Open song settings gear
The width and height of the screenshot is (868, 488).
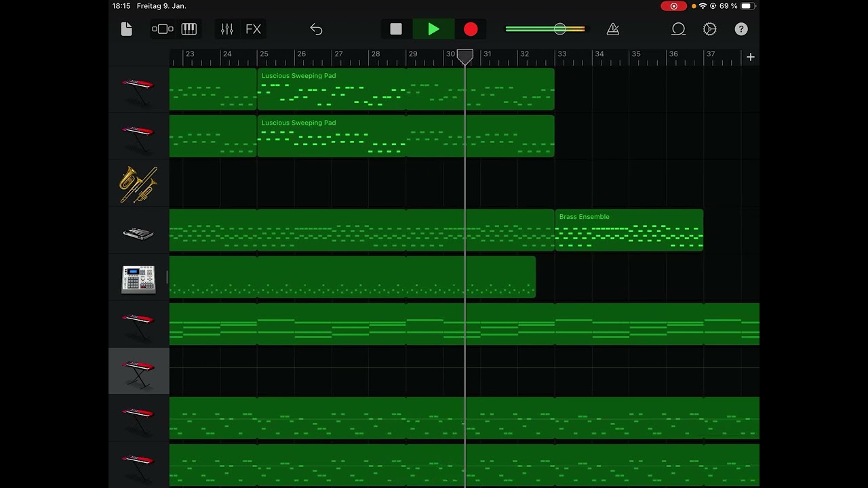710,29
